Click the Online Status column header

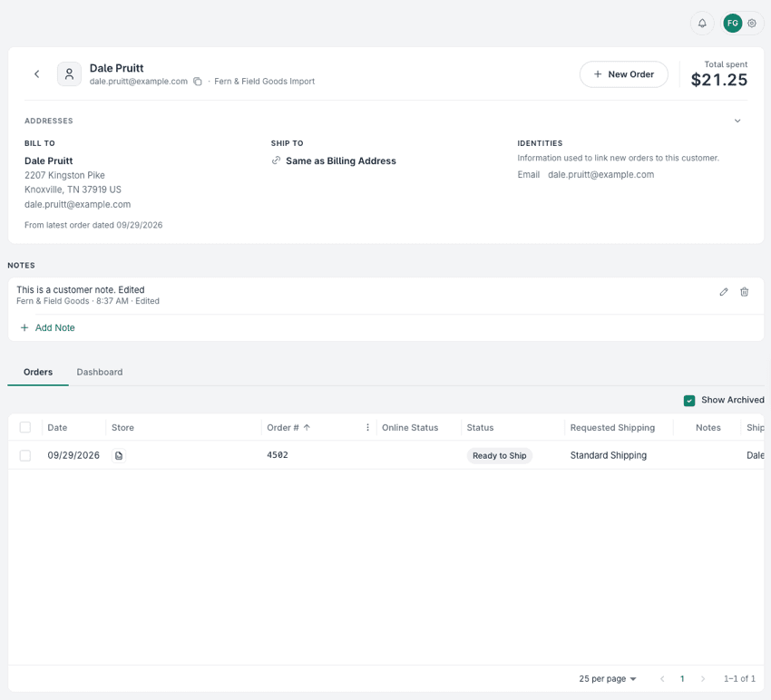(410, 428)
